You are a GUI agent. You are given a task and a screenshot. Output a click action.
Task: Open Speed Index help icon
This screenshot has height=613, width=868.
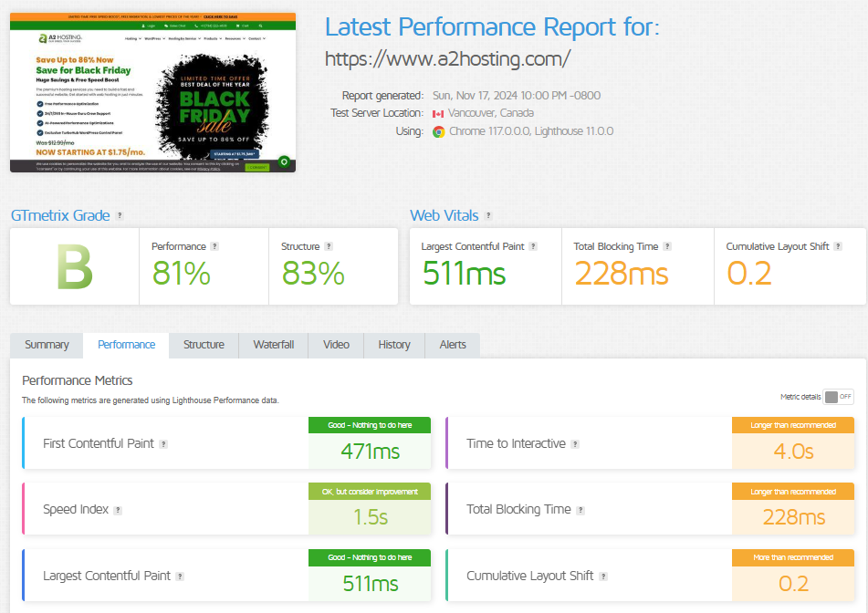coord(118,511)
